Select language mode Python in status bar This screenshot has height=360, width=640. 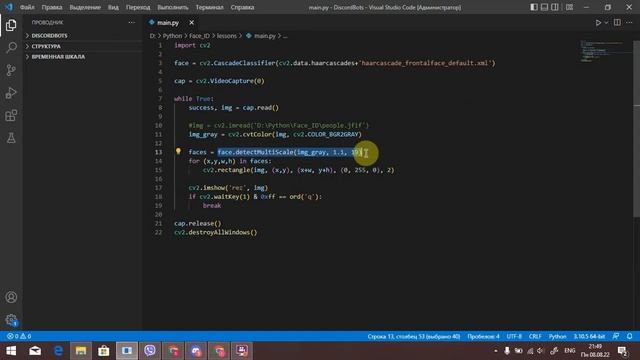(x=557, y=336)
